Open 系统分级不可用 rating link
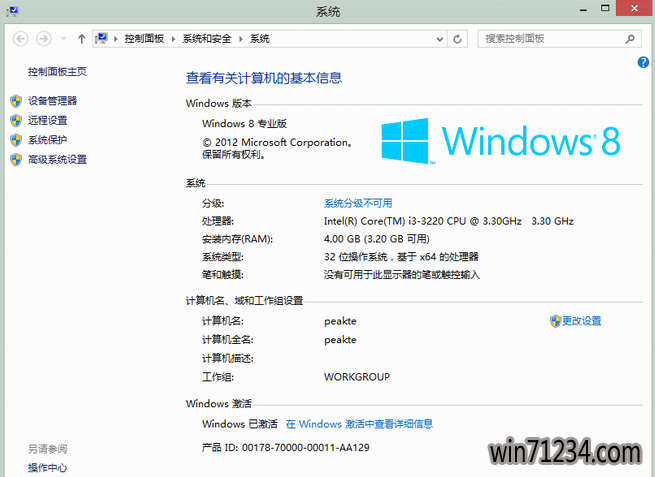 point(358,203)
